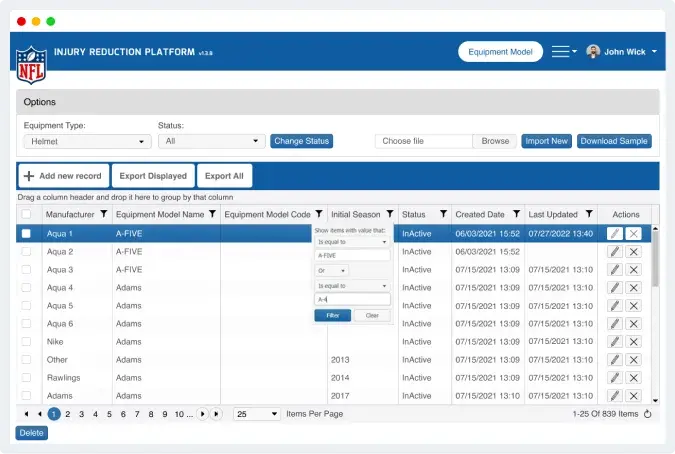The image size is (675, 454).
Task: Filter the Created Date column
Action: point(517,214)
